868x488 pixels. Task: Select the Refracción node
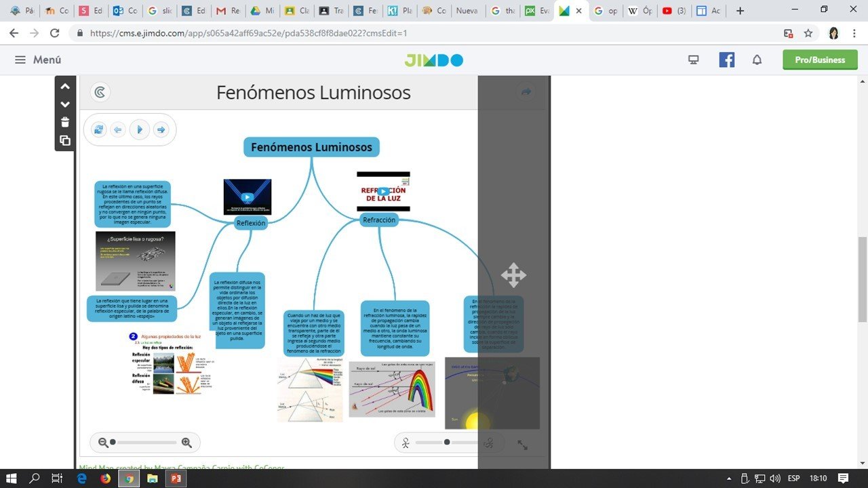[379, 220]
